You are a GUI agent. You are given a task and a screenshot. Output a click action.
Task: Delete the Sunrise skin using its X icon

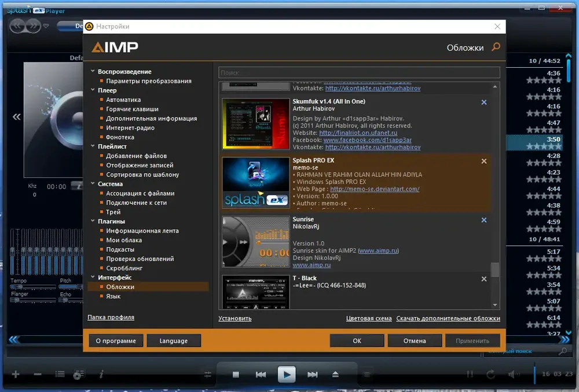(x=483, y=220)
